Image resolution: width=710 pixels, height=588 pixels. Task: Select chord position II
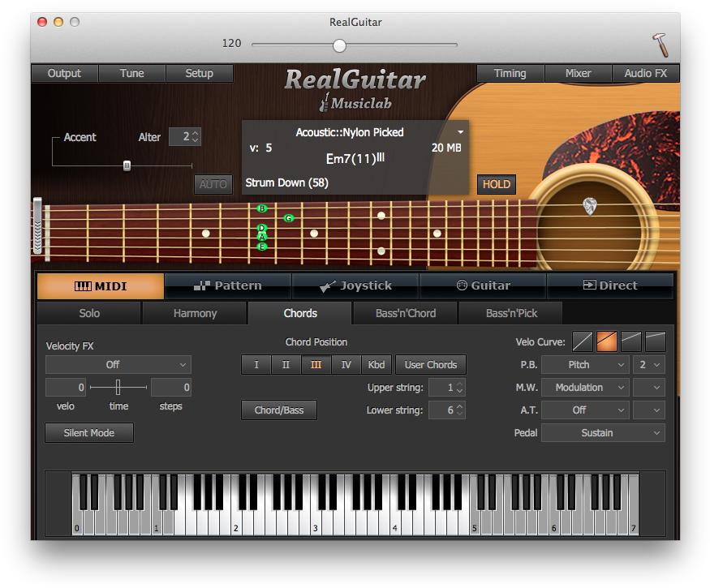tap(286, 365)
